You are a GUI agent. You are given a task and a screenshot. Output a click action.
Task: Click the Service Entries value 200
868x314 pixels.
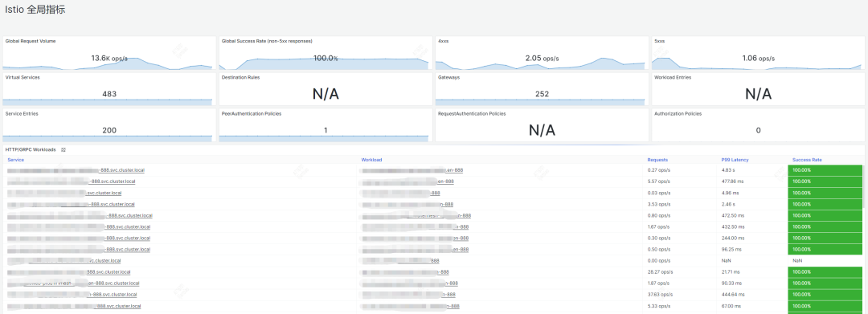109,130
